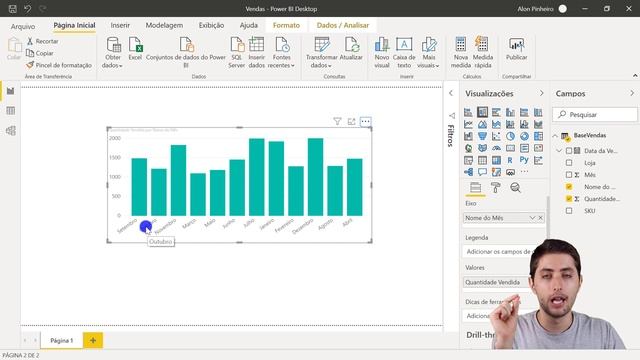This screenshot has height=360, width=640.
Task: Select the gauge visual
Action: point(496,148)
